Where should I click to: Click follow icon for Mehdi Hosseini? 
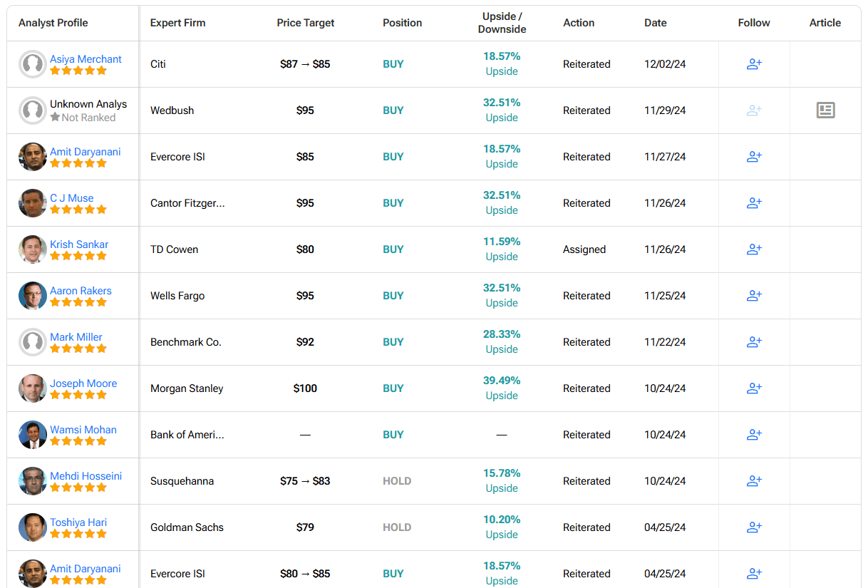754,481
